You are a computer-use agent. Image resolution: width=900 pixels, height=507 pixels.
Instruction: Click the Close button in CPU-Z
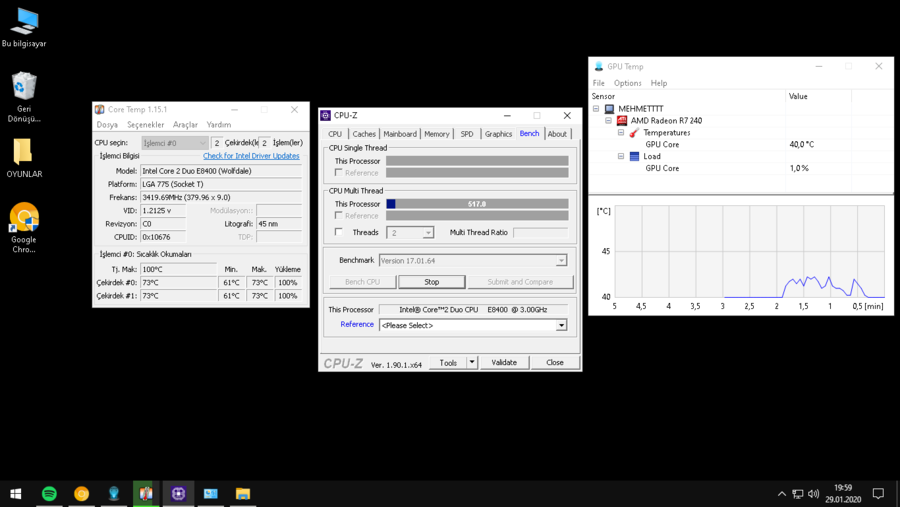click(x=554, y=363)
